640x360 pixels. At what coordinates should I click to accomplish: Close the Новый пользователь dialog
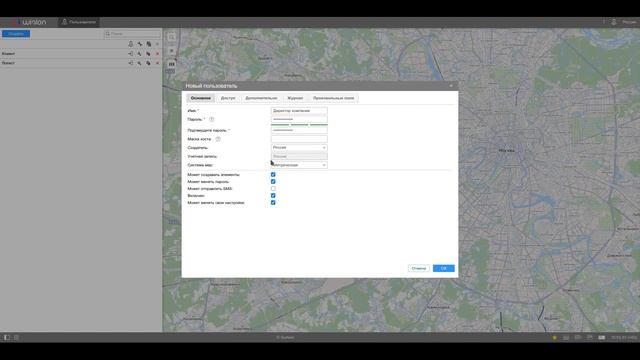pyautogui.click(x=451, y=86)
